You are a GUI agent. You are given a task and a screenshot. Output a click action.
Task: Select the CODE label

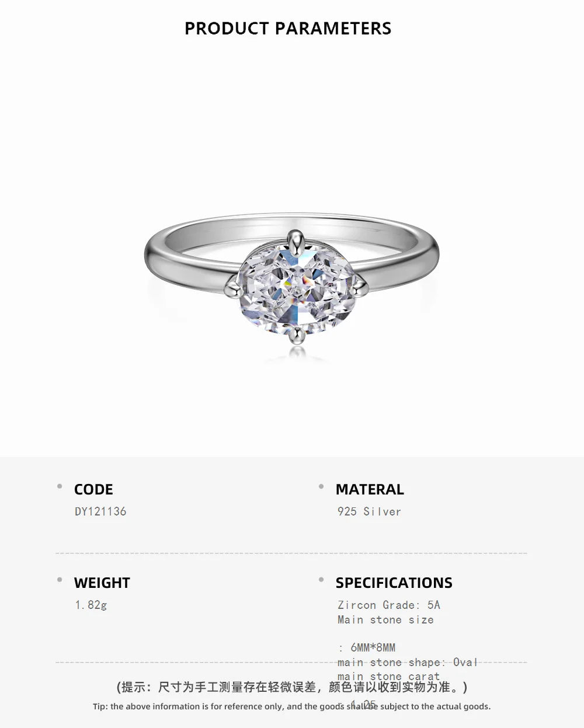[93, 489]
